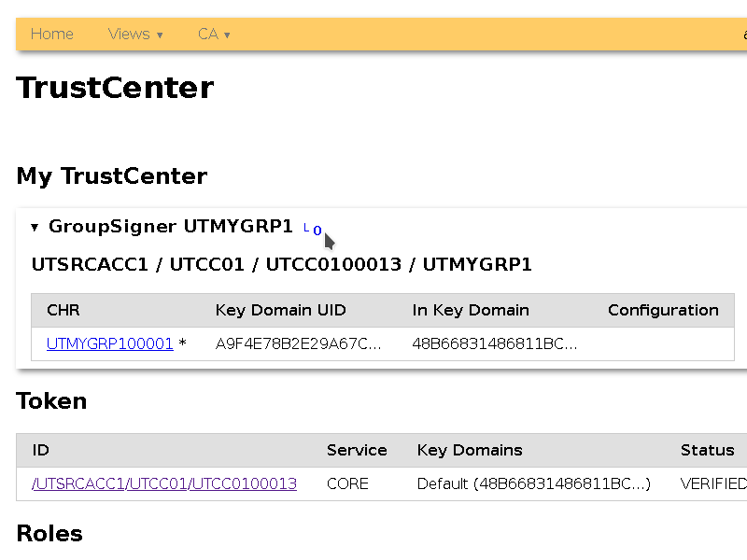747x560 pixels.
Task: Click the In Key Domain column header
Action: pyautogui.click(x=471, y=310)
